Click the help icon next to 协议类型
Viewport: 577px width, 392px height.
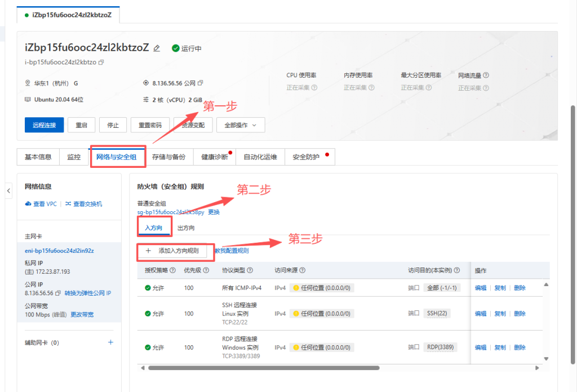250,270
